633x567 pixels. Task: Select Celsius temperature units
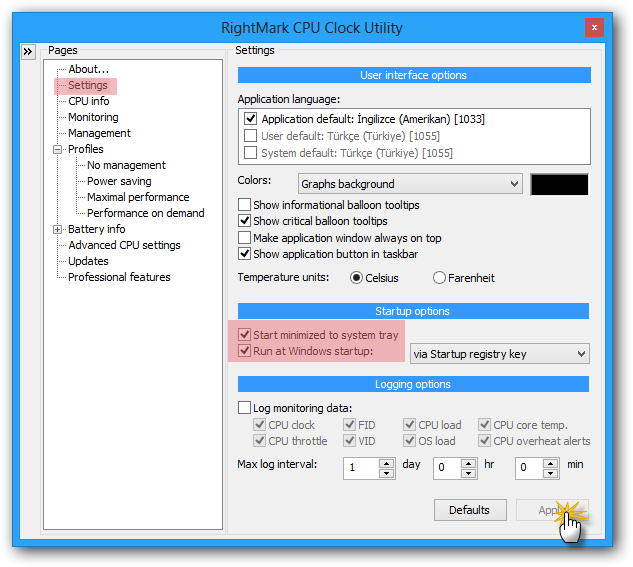(x=356, y=278)
